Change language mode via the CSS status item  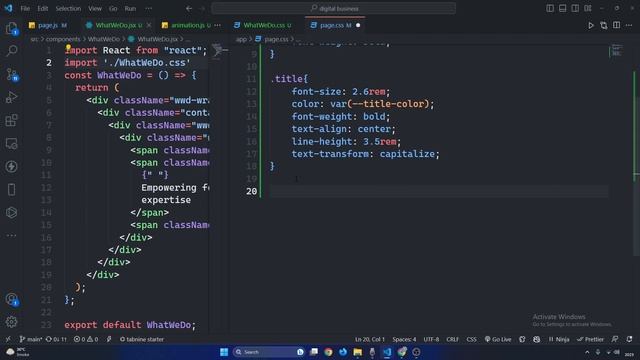pos(471,339)
